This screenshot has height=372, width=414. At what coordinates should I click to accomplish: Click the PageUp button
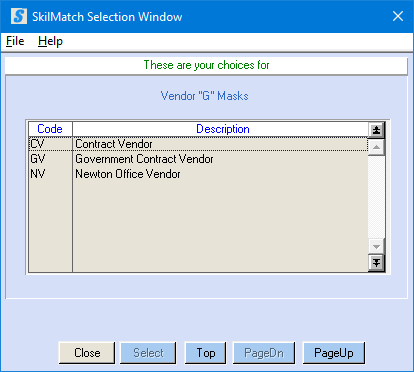(334, 353)
